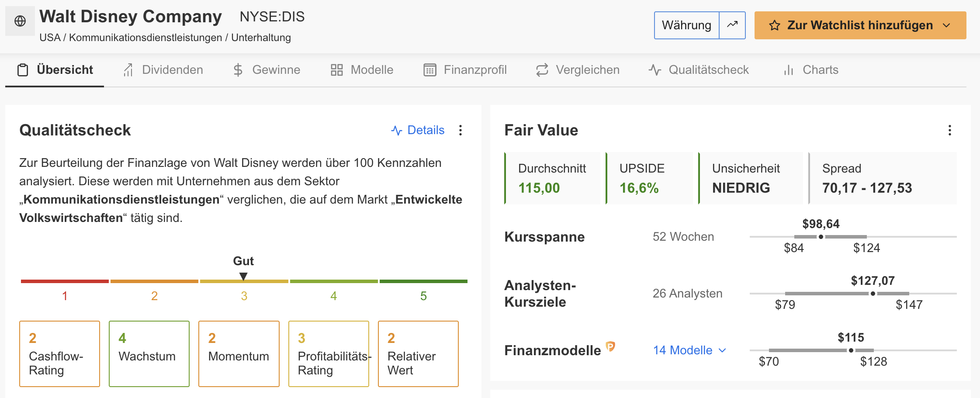Click the grid icon of Modelle
This screenshot has height=398, width=980.
(336, 70)
